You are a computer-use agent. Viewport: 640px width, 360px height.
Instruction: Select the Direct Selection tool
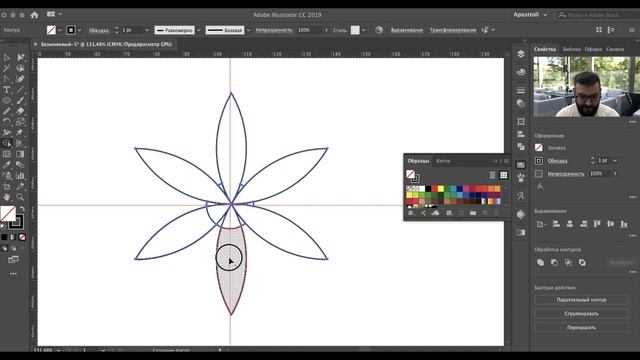click(20, 58)
